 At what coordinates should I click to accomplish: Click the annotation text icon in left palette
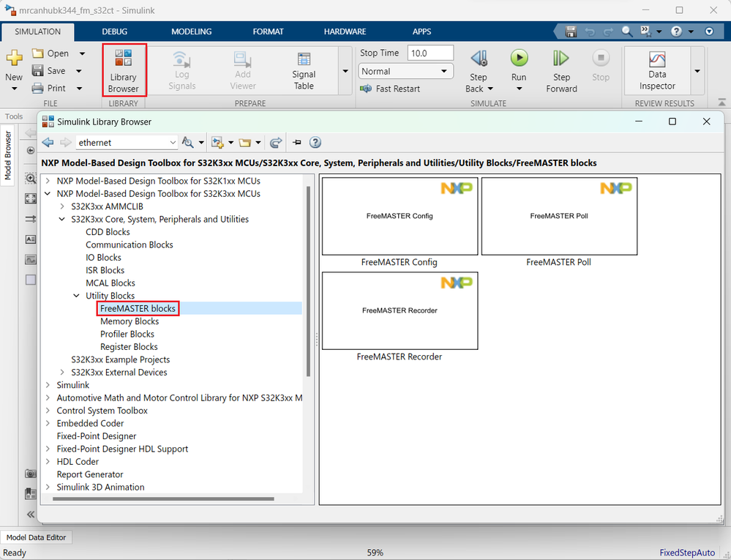pyautogui.click(x=31, y=239)
